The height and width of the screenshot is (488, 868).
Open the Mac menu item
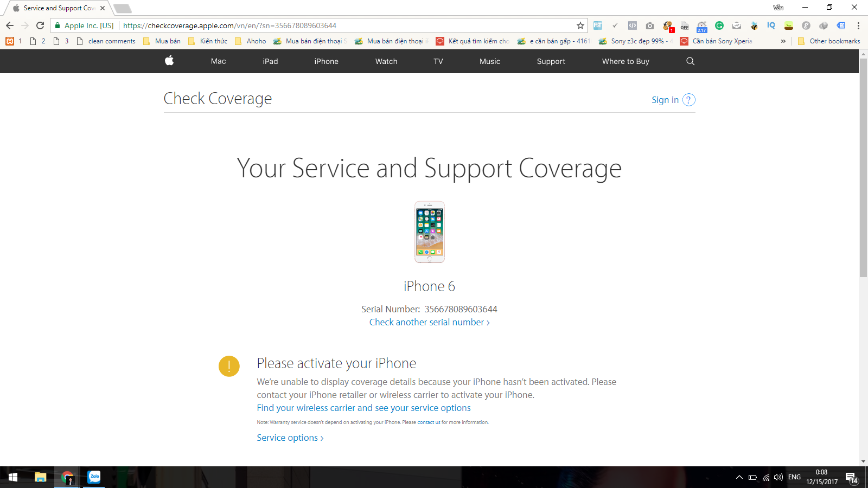click(218, 61)
